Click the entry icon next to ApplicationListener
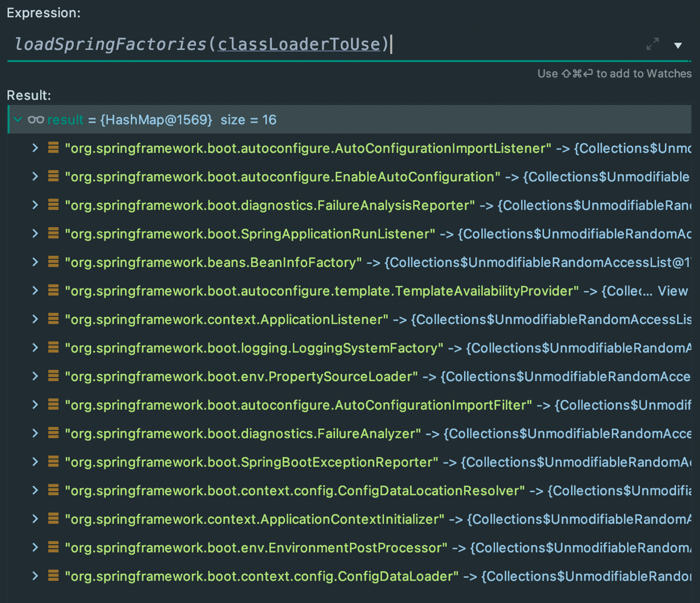This screenshot has width=700, height=603. pos(53,319)
